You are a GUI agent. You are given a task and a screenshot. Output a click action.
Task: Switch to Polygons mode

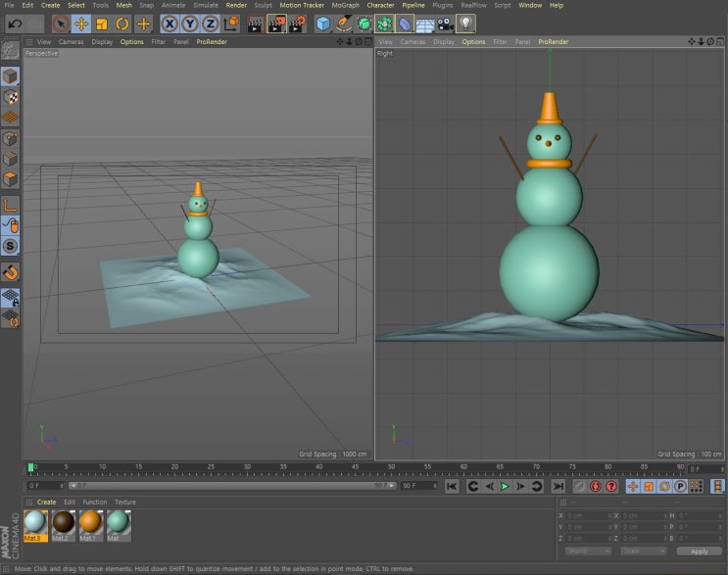point(10,179)
